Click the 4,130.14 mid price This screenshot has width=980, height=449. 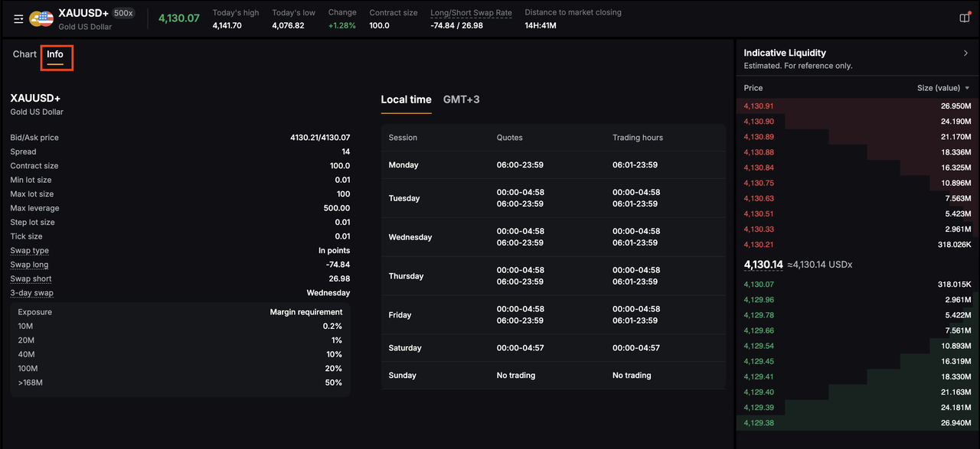click(x=763, y=265)
